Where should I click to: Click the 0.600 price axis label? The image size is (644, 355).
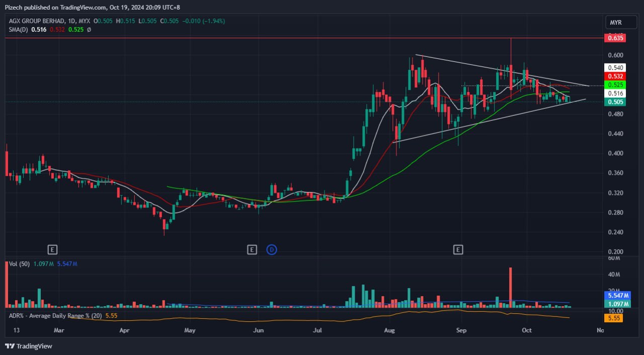pyautogui.click(x=616, y=55)
